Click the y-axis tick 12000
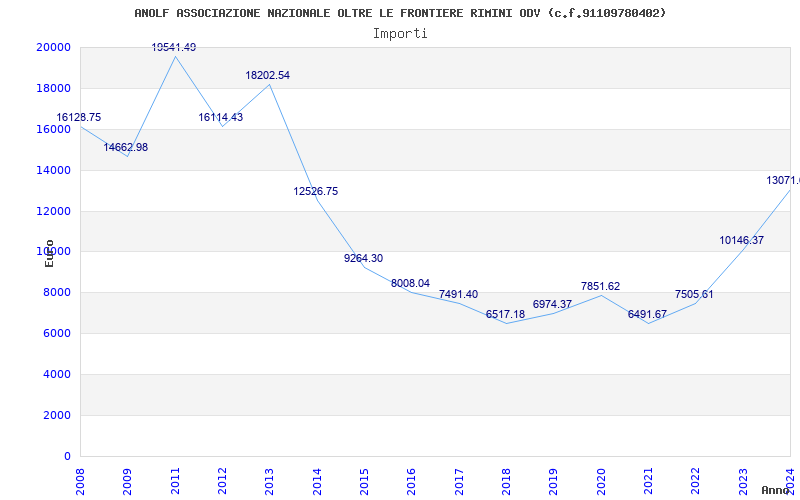This screenshot has height=500, width=800. pyautogui.click(x=53, y=211)
